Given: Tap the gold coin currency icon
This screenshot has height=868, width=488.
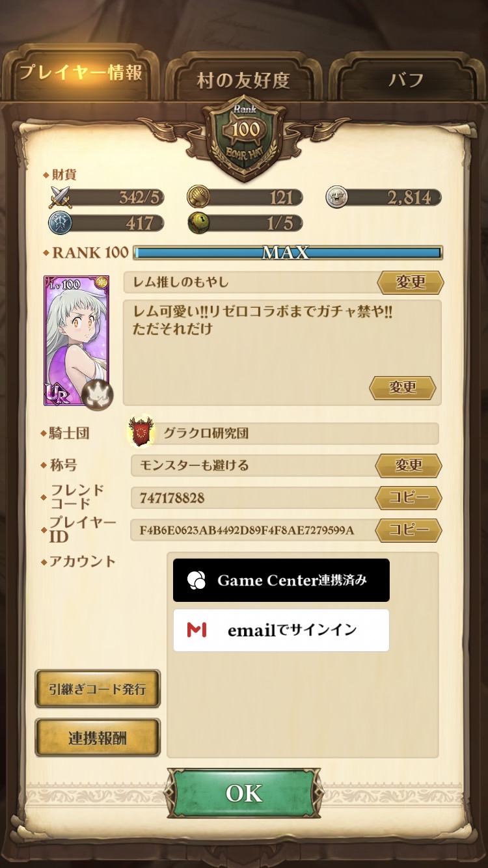Looking at the screenshot, I should (x=198, y=197).
